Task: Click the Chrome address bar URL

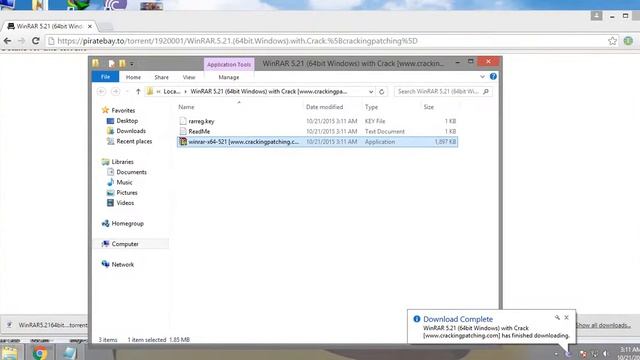Action: [237, 41]
